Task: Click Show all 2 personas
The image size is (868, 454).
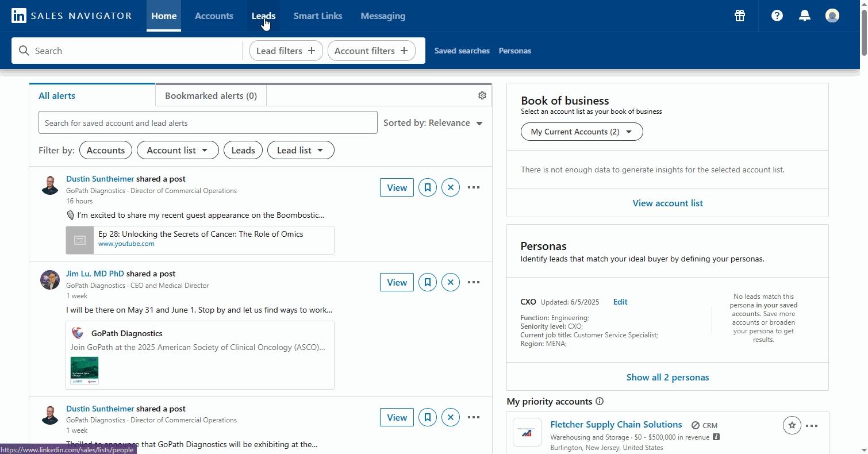Action: tap(667, 377)
